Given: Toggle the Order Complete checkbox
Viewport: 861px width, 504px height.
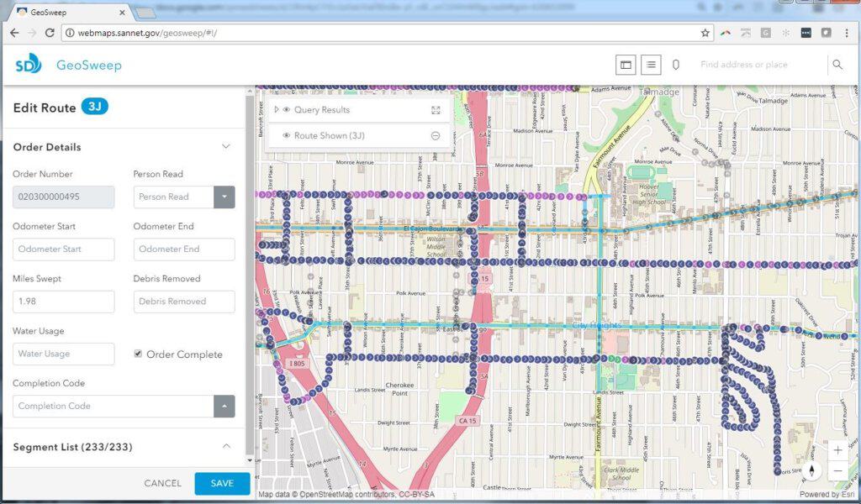Looking at the screenshot, I should 138,354.
